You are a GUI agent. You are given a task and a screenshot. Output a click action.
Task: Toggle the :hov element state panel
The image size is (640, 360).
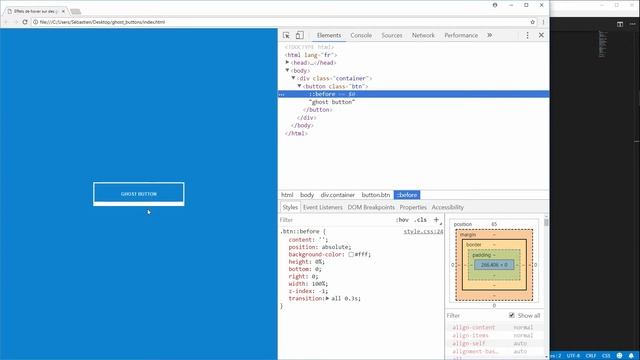[x=402, y=220]
